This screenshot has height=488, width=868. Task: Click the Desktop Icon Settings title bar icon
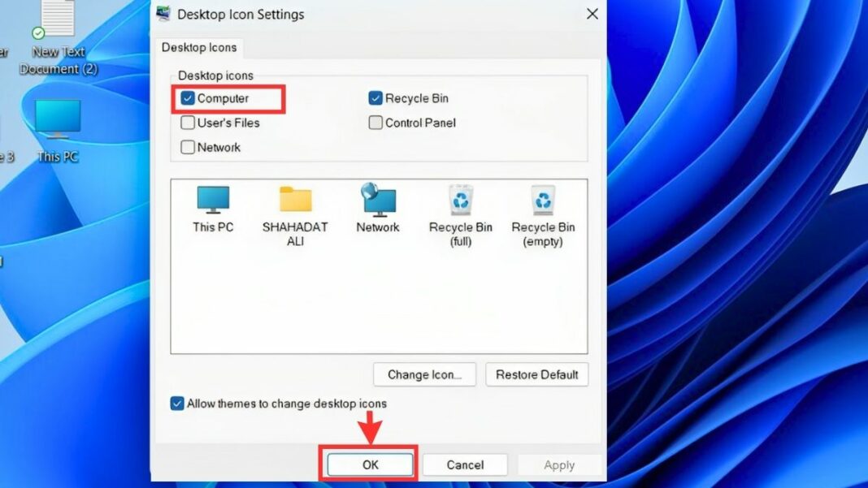(x=163, y=13)
